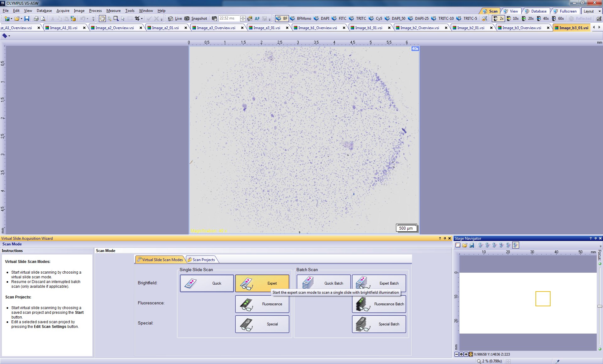Choose the Quick brightfield scan mode
The height and width of the screenshot is (364, 603).
207,283
